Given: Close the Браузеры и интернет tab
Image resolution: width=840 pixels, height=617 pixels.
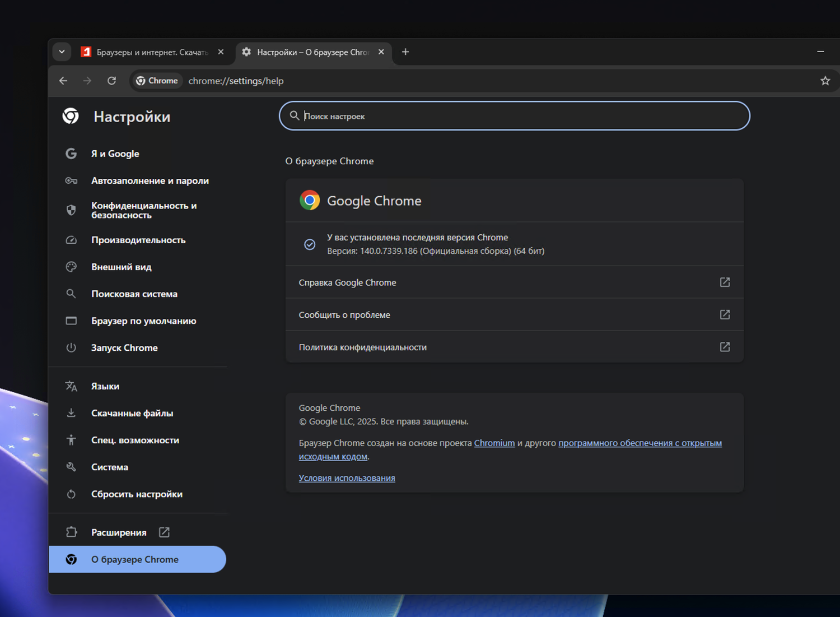Looking at the screenshot, I should (221, 52).
